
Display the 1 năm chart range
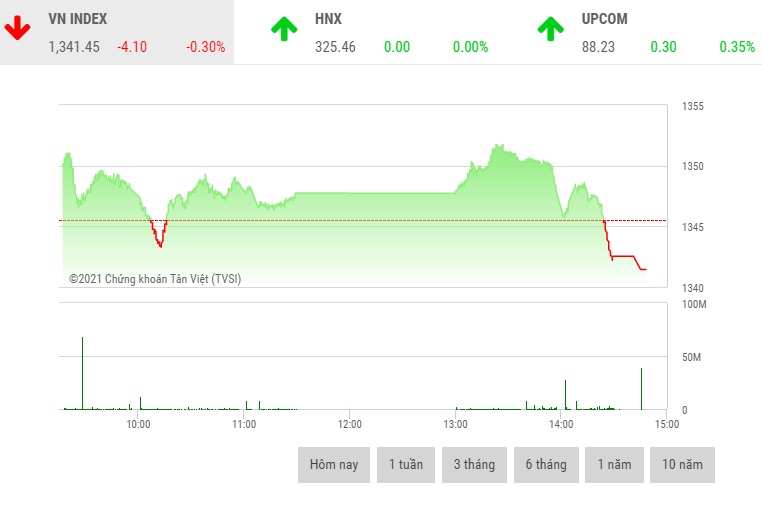(614, 464)
